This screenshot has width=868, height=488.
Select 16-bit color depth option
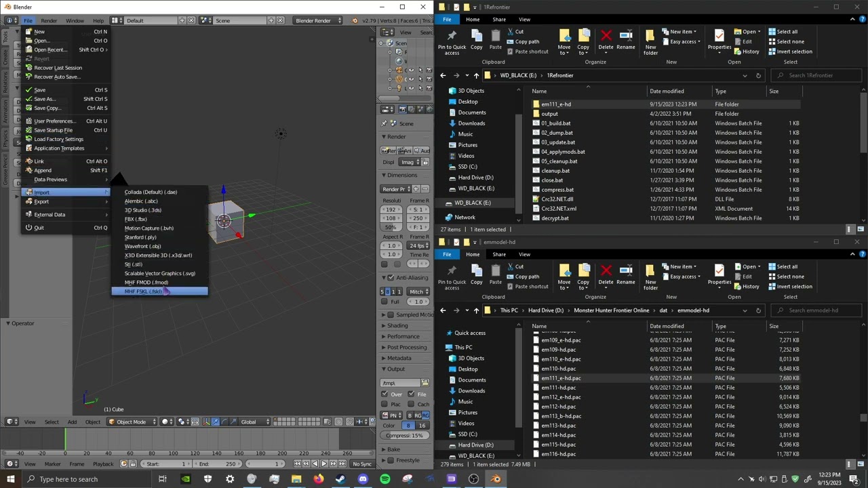(x=422, y=426)
